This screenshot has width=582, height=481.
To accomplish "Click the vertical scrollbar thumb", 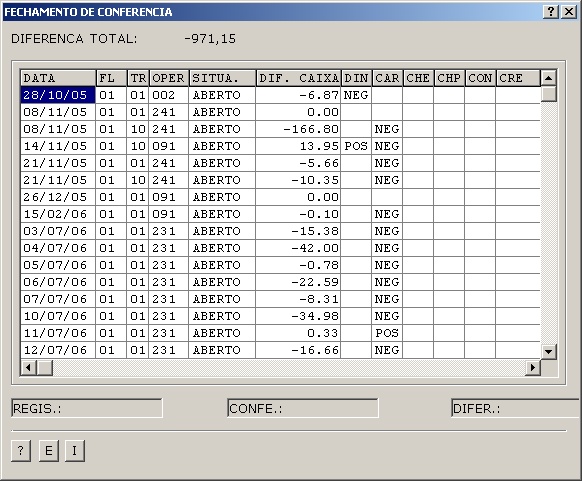I will 549,94.
